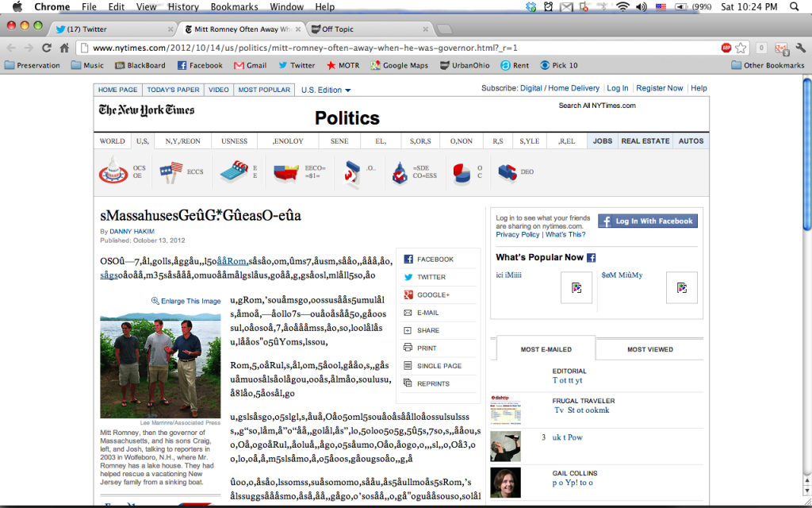Click the Romney and sons photo
812x508 pixels.
point(160,365)
